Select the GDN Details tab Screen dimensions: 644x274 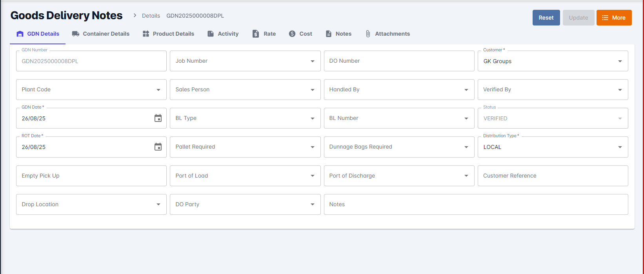38,34
